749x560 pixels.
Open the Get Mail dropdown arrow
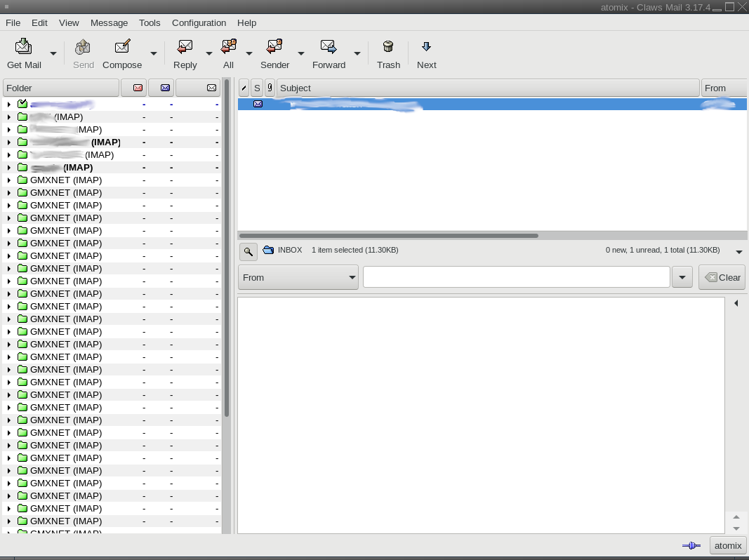[53, 53]
